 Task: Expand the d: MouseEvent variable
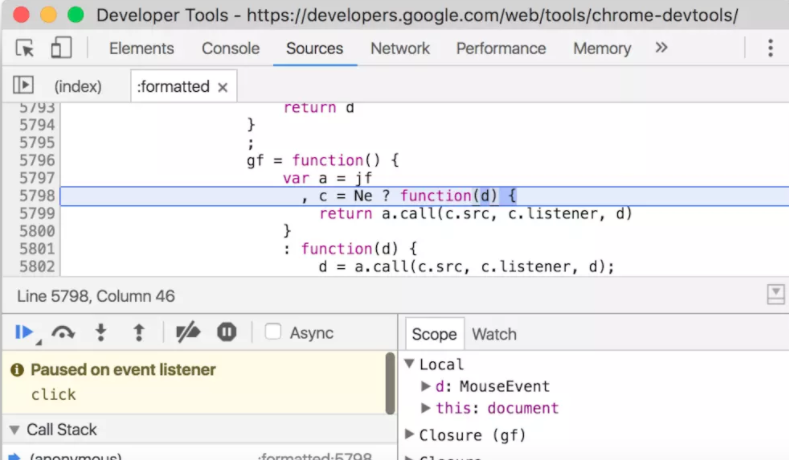pyautogui.click(x=426, y=386)
